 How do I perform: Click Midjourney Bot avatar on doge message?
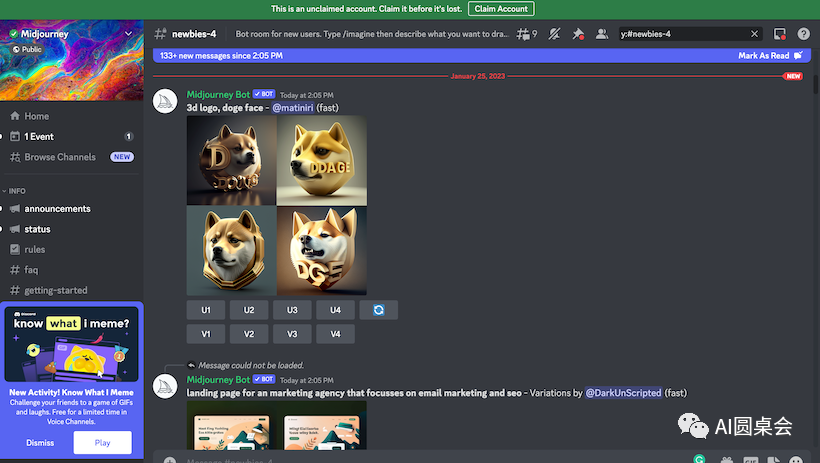pyautogui.click(x=165, y=101)
